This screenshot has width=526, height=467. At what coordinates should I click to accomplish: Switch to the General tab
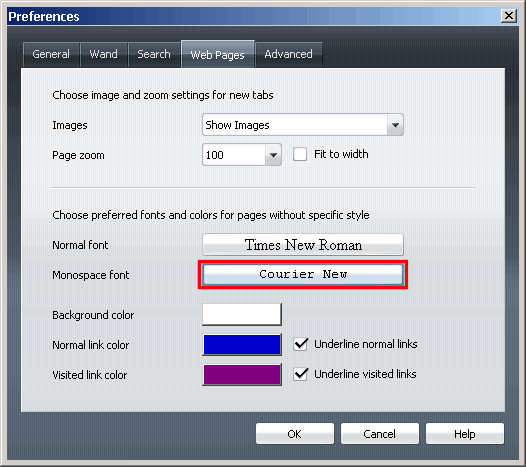(51, 54)
